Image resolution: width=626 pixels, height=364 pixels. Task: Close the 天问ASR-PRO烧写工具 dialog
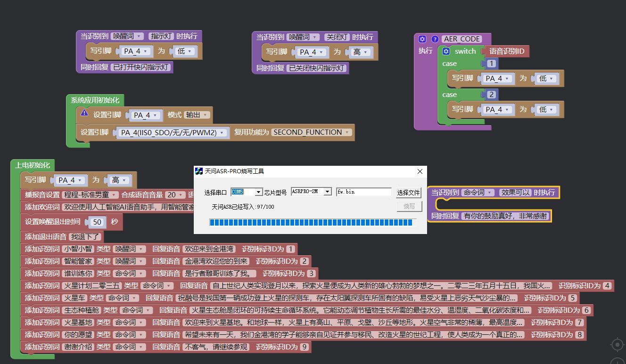(420, 171)
